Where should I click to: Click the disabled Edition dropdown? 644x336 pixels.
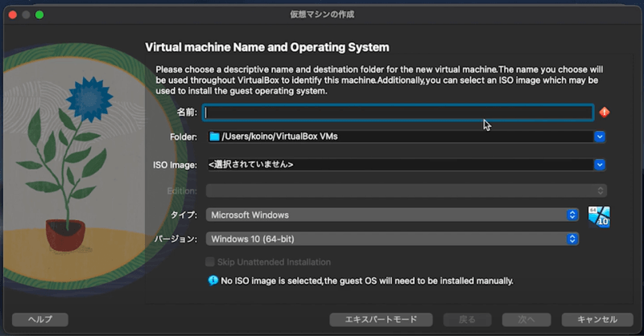point(407,191)
